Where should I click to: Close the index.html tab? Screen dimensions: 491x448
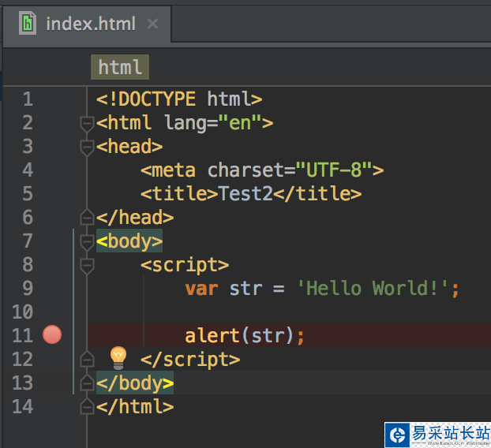click(x=152, y=24)
